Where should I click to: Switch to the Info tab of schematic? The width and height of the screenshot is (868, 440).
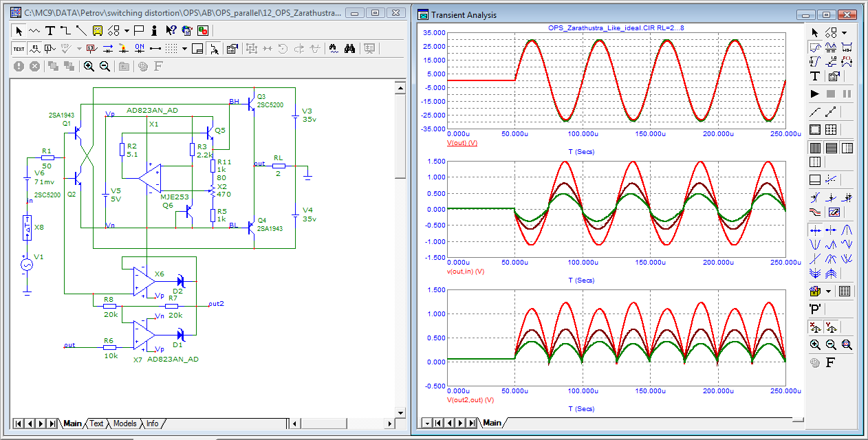[x=152, y=423]
